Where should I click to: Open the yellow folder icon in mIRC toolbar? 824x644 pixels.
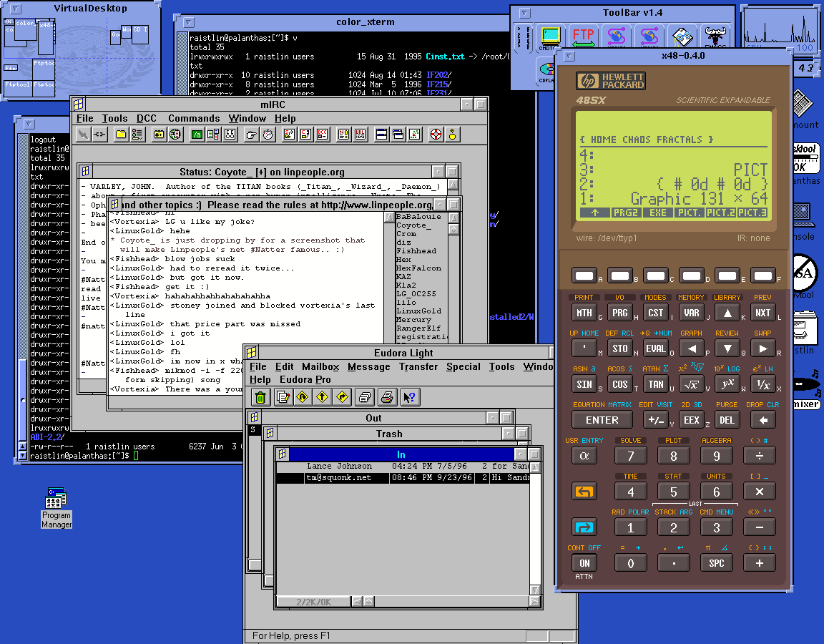pos(121,135)
